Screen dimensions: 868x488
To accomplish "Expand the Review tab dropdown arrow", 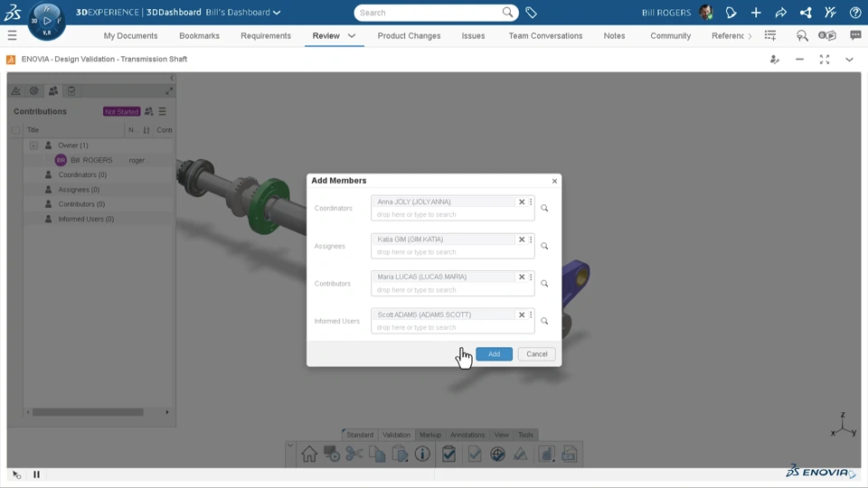I will [x=352, y=36].
